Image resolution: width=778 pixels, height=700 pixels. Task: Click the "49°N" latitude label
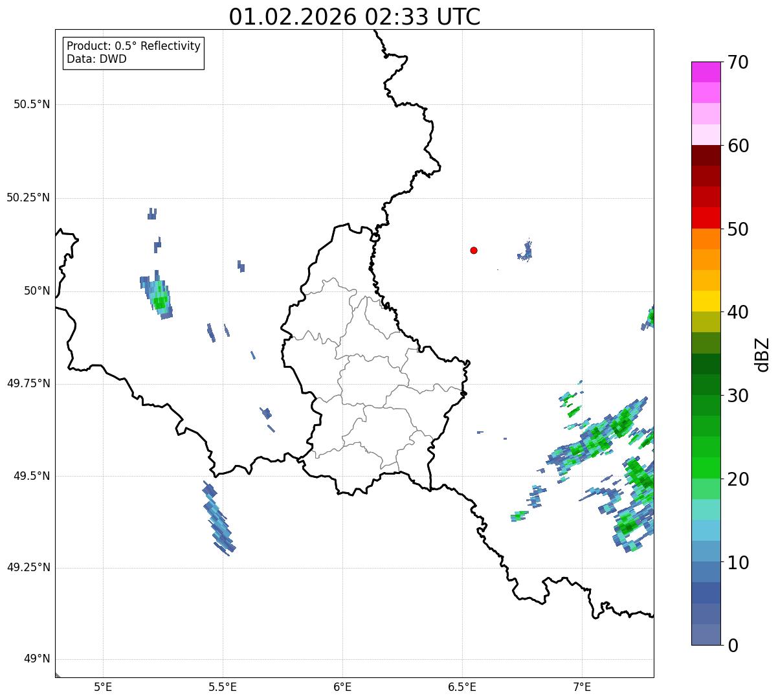pyautogui.click(x=37, y=659)
